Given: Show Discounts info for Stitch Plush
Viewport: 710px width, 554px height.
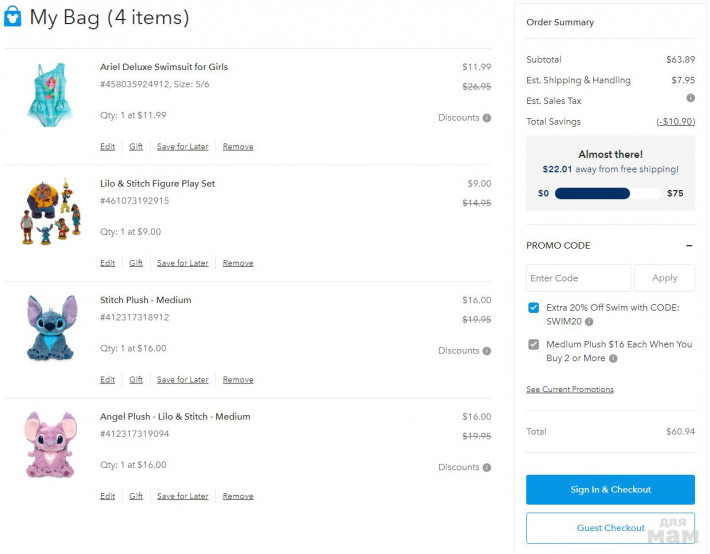Looking at the screenshot, I should [x=487, y=351].
